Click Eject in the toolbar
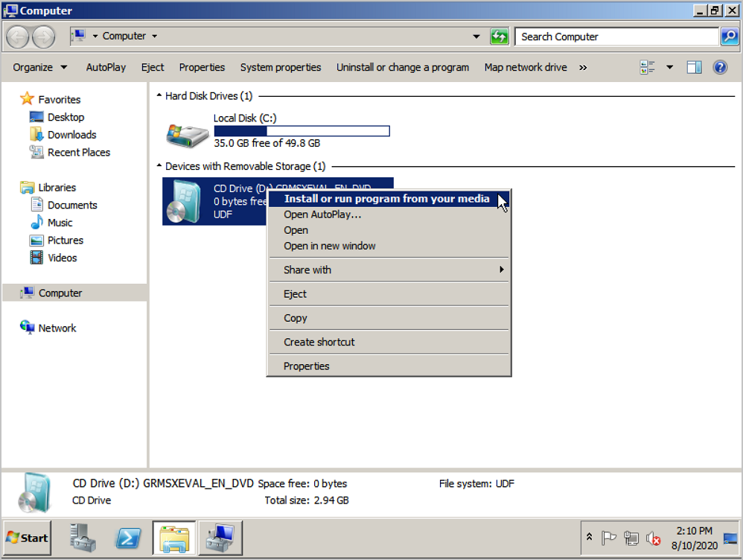This screenshot has height=560, width=743. [x=153, y=67]
